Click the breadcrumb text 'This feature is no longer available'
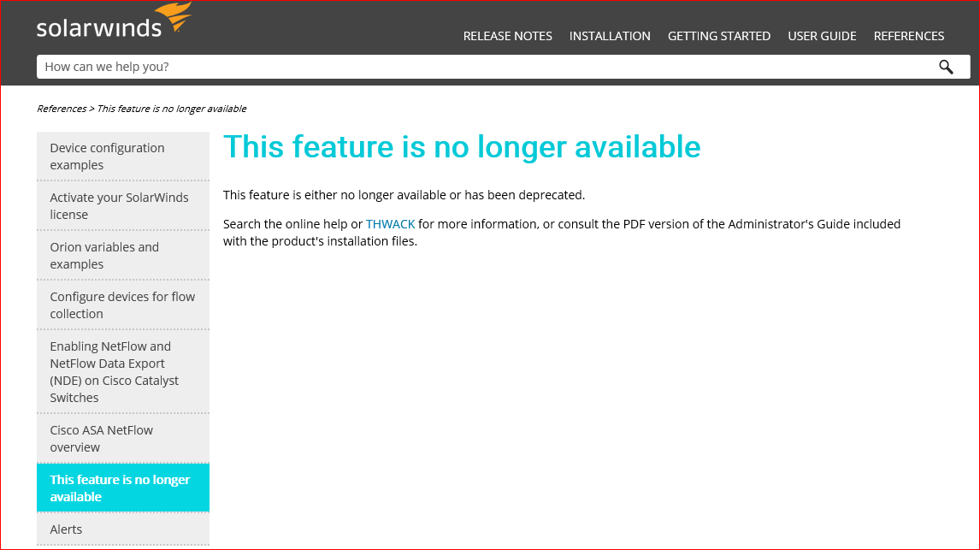The height and width of the screenshot is (550, 980). point(172,109)
